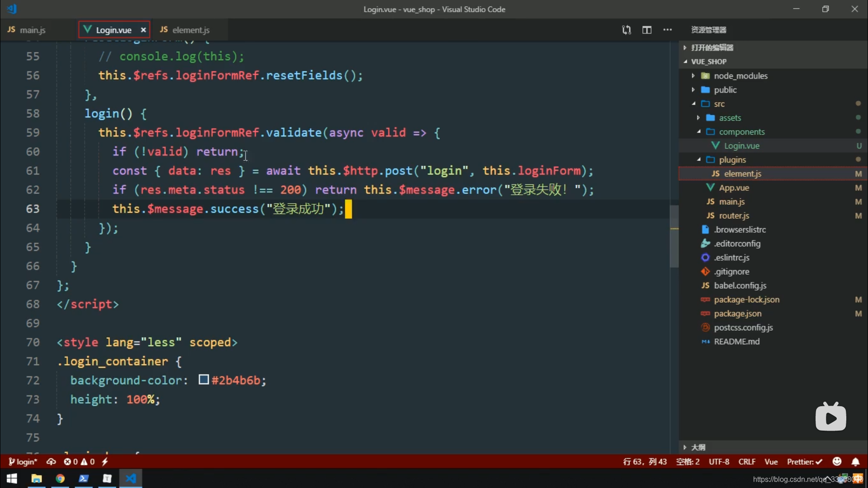The width and height of the screenshot is (868, 488).
Task: Click the editor vertical scrollbar thumb
Action: click(x=674, y=236)
